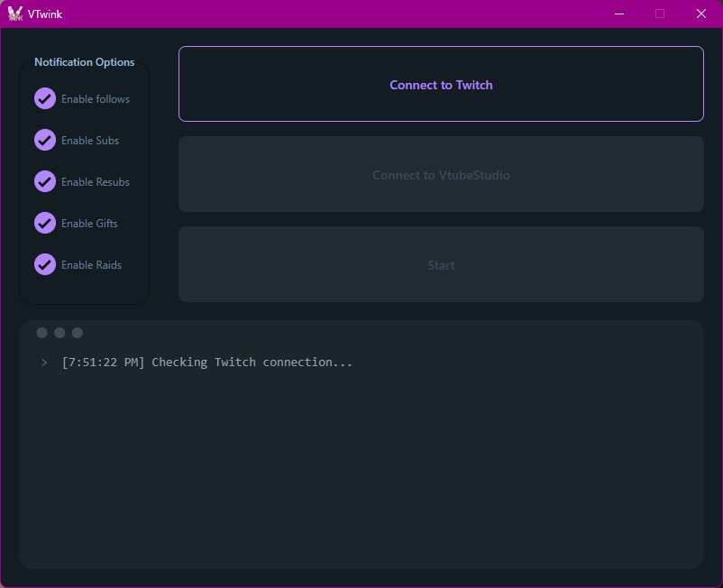Close the VTwink window

(701, 14)
